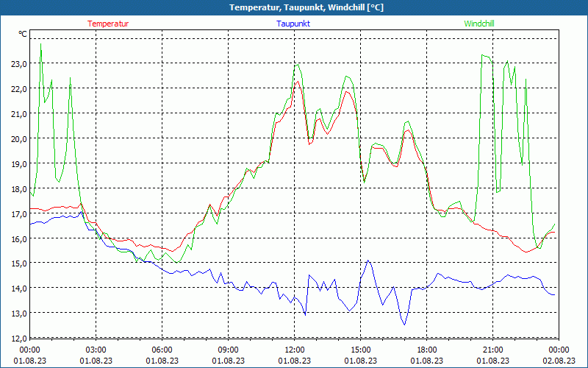
Task: Click the '12:00' time axis label
Action: [295, 350]
